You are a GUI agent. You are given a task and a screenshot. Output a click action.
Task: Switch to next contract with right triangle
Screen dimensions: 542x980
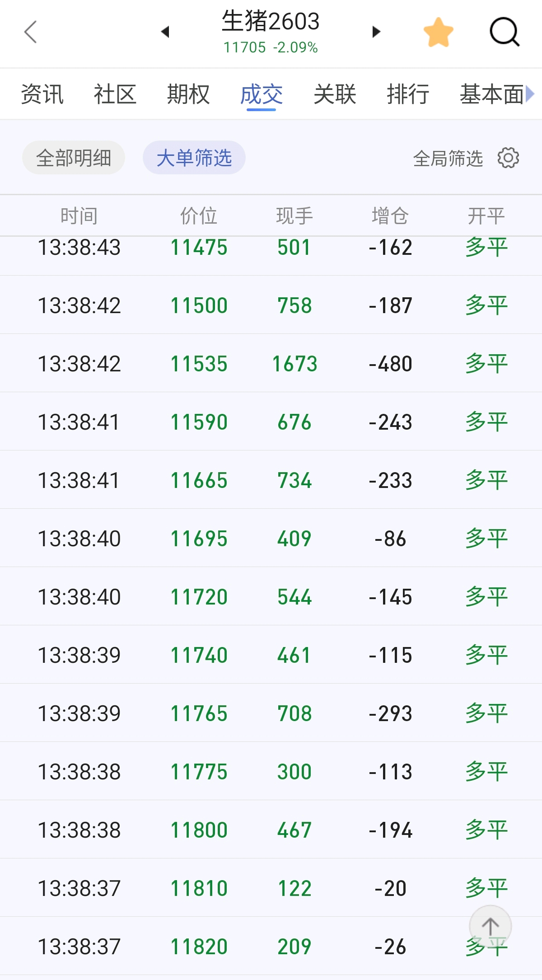pos(376,32)
